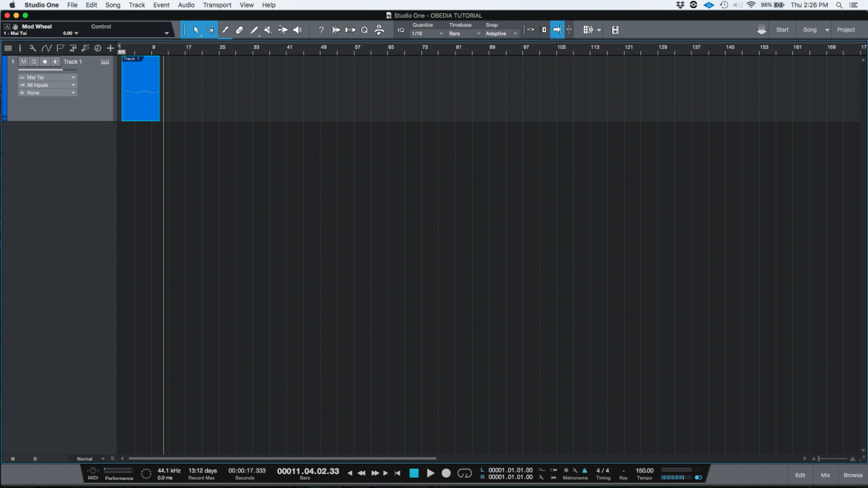Select the Arrow tool in the toolbar

(196, 30)
